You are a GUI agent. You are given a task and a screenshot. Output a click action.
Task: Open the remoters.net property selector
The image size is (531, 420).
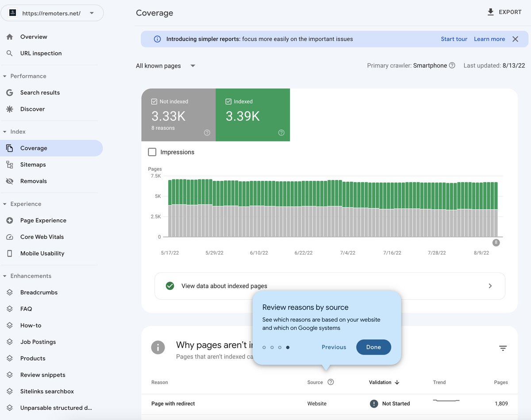pyautogui.click(x=52, y=13)
